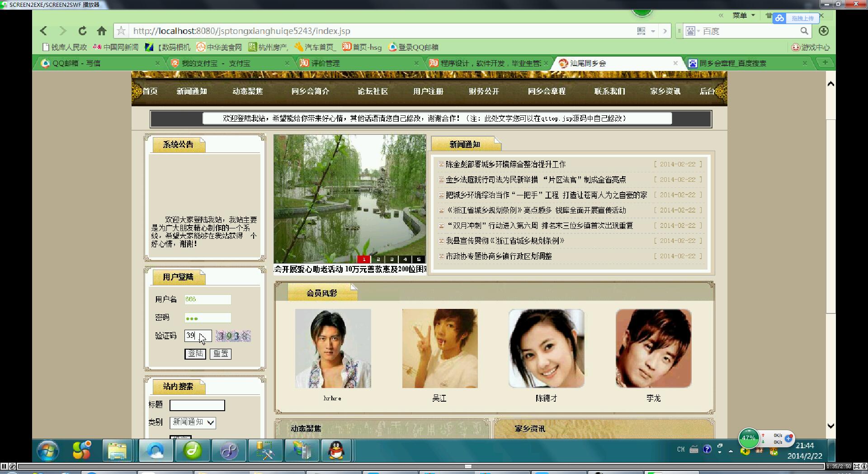
Task: Click the 验证码 input field
Action: point(198,336)
